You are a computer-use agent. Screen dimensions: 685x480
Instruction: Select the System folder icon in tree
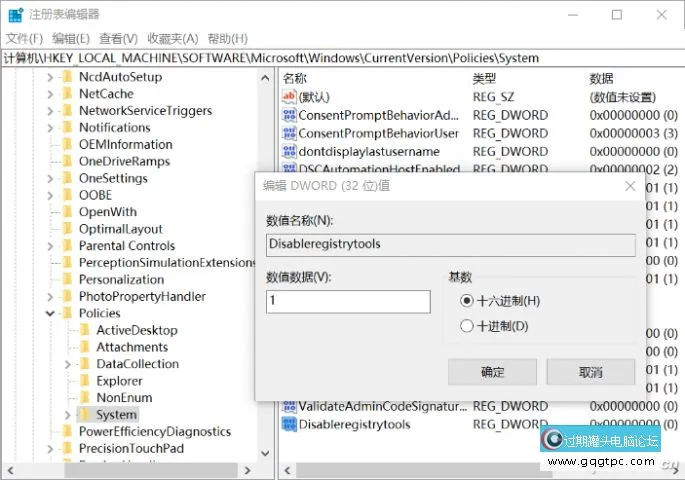pos(85,414)
